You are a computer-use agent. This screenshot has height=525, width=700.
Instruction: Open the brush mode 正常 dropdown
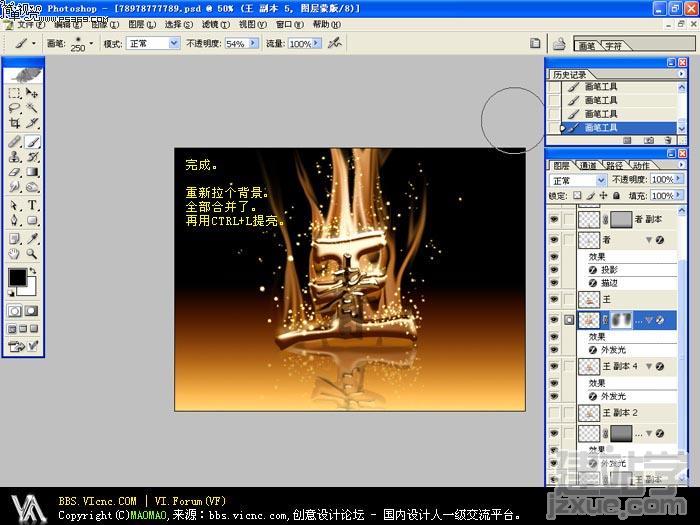(x=174, y=43)
